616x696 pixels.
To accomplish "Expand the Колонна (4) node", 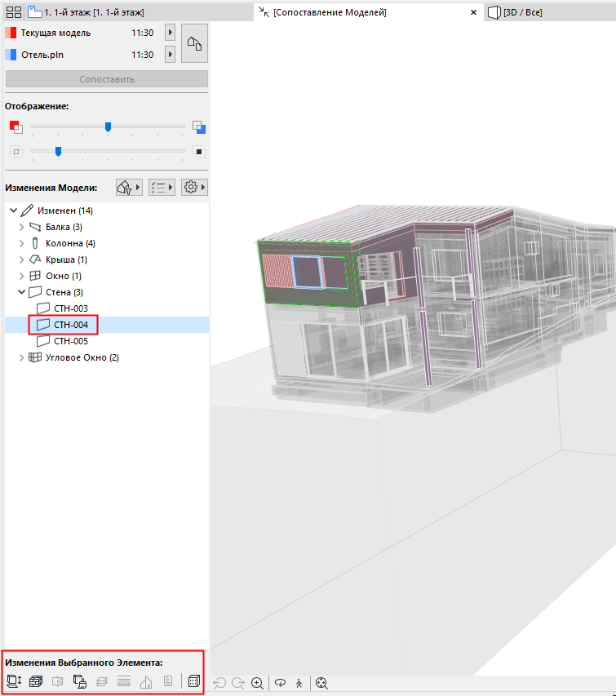I will (21, 243).
